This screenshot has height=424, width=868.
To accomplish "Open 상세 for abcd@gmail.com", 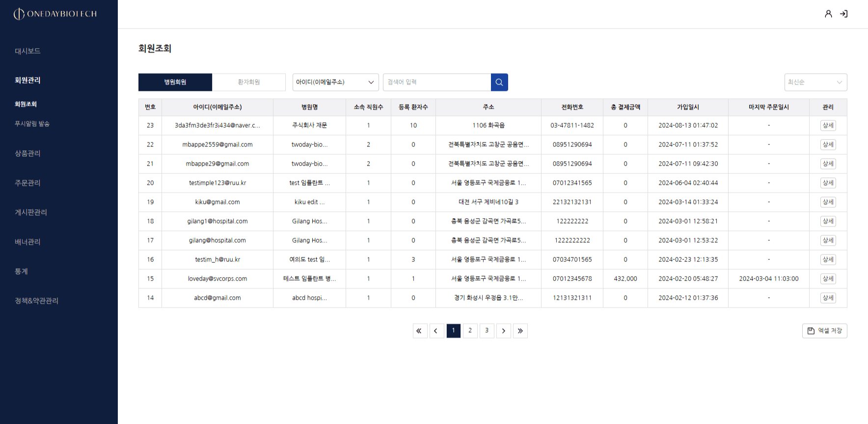I will coord(828,298).
